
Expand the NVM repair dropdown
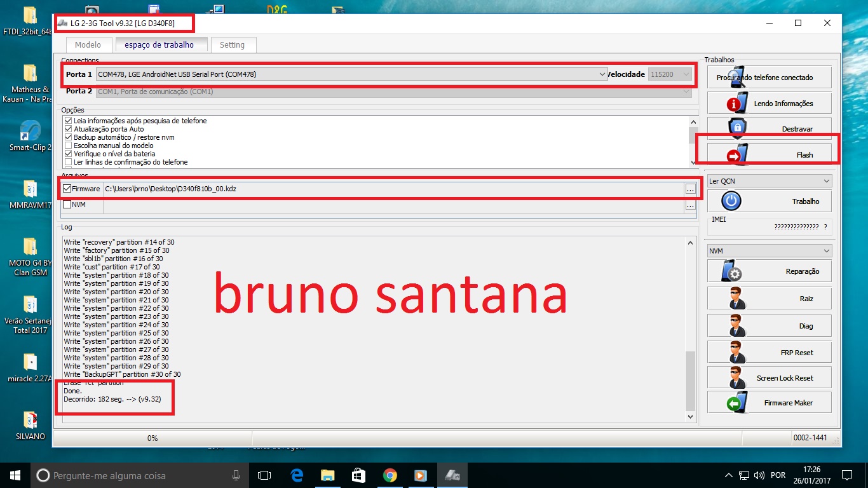(769, 251)
